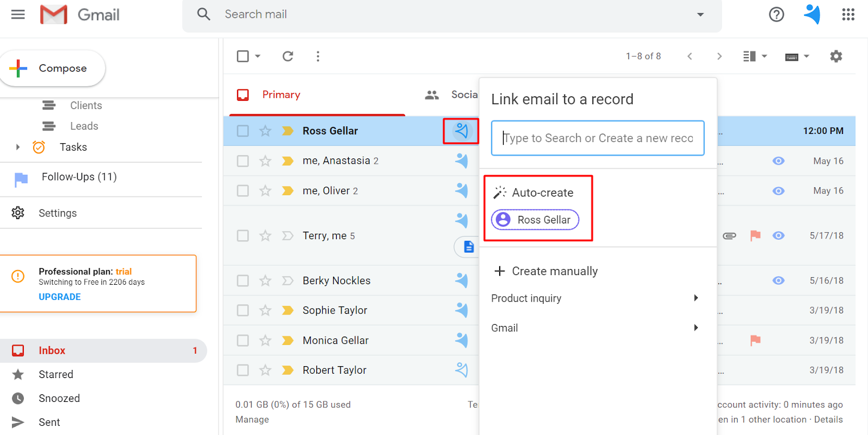Image resolution: width=868 pixels, height=435 pixels.
Task: Click the Gmail logo
Action: point(80,15)
